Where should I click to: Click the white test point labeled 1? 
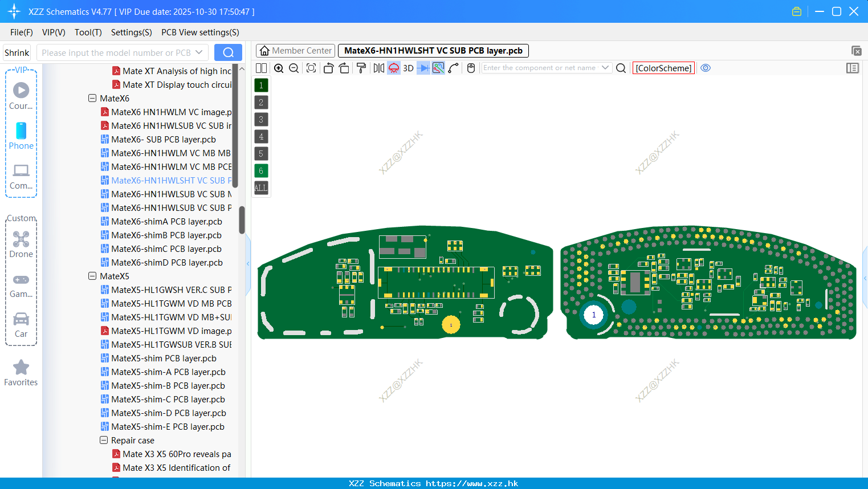tap(594, 315)
